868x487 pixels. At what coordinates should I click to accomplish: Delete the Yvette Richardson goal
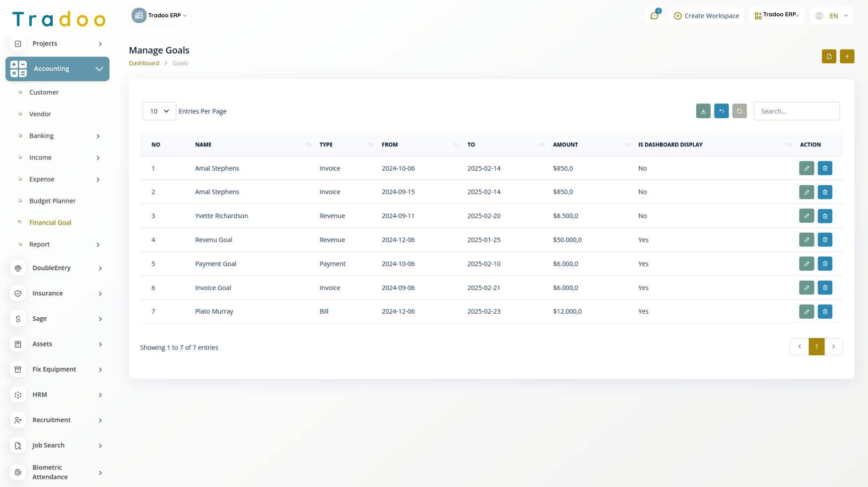825,216
